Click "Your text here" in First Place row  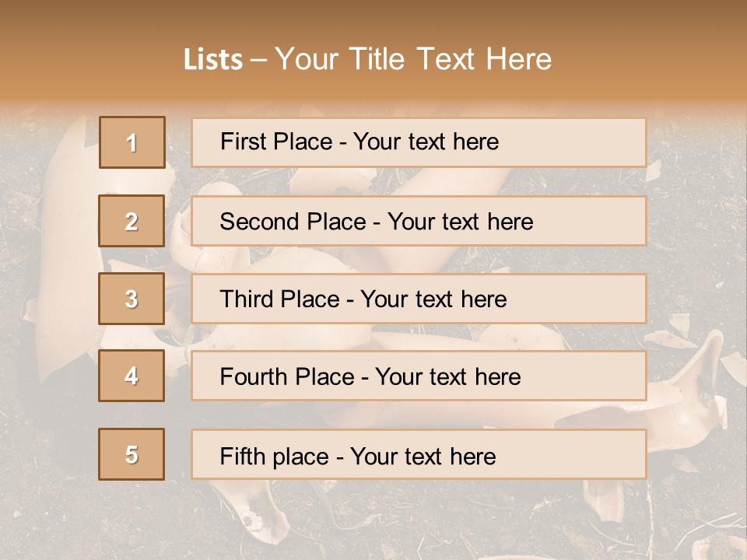click(426, 142)
